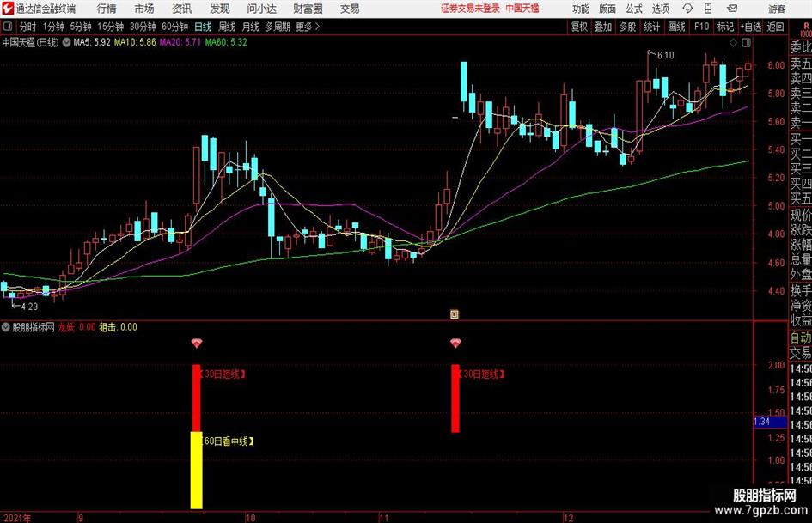Open the 选项 menu
This screenshot has height=523, width=812.
point(660,9)
